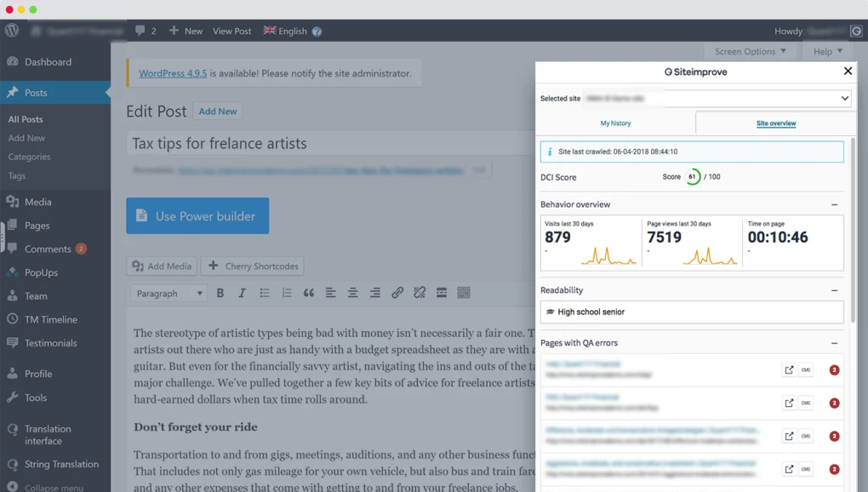This screenshot has height=492, width=868.
Task: Click the red macOS close window button
Action: 9,9
